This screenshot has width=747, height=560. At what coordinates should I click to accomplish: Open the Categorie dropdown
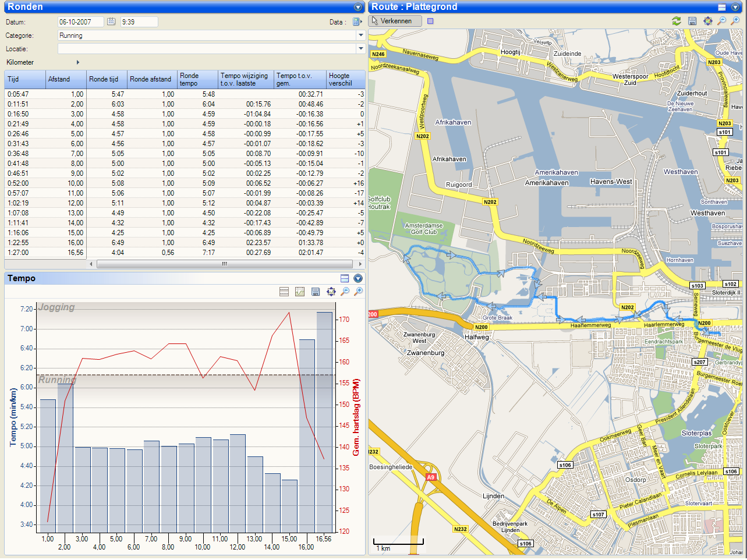[360, 36]
